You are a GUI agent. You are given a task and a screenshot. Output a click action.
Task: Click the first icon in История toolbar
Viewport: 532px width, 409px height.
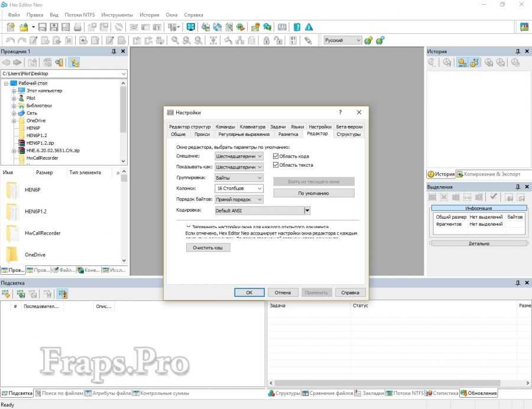coord(432,63)
